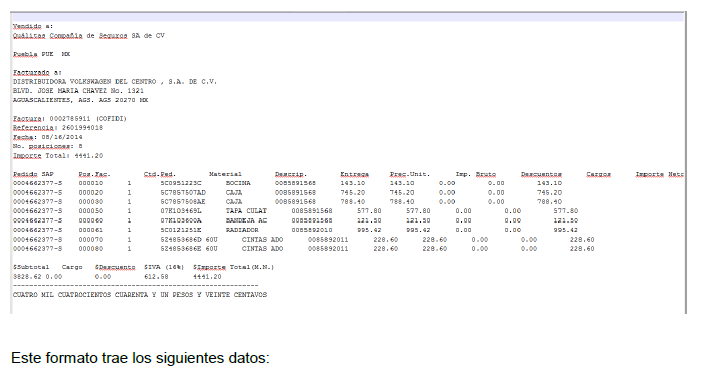This screenshot has height=369, width=705.
Task: Click the 'Este formato trae los siguientes datos' caption
Action: [140, 358]
